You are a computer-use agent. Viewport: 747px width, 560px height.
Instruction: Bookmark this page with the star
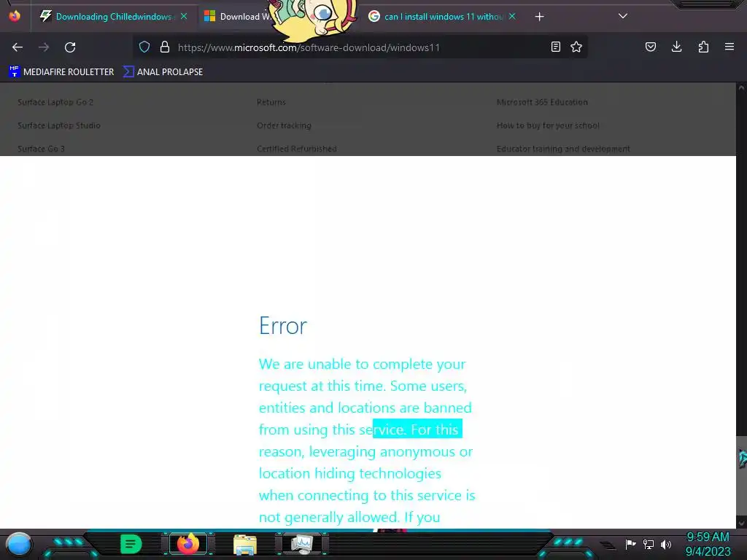(x=576, y=47)
